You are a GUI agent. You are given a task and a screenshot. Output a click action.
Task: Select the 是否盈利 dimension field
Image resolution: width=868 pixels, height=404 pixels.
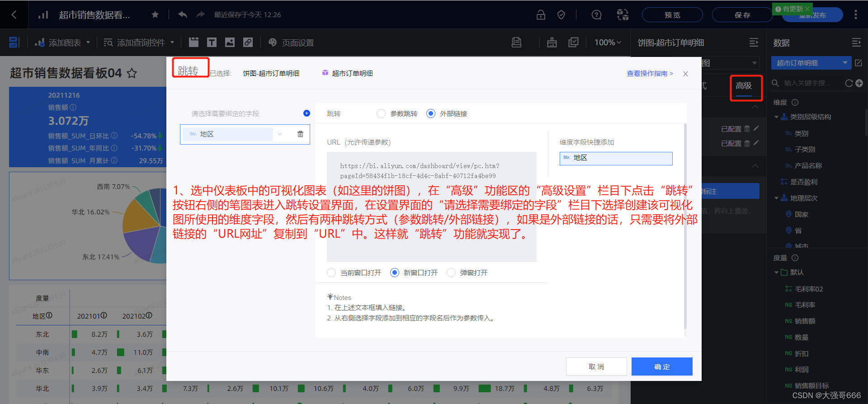click(804, 182)
